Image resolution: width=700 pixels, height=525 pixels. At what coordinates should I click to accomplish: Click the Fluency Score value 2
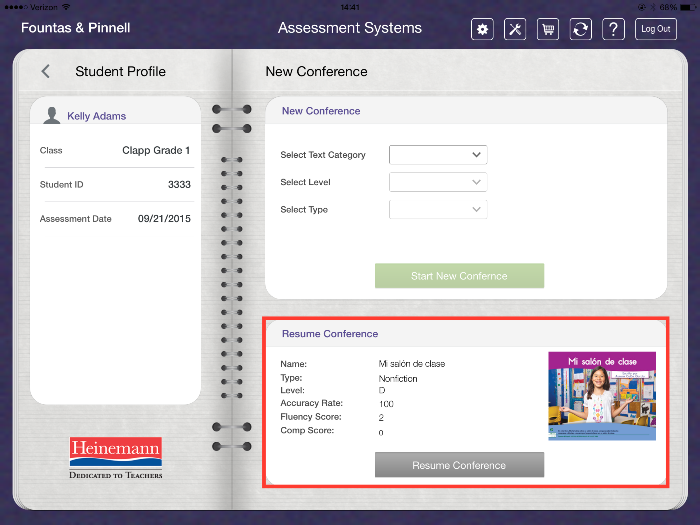[381, 418]
